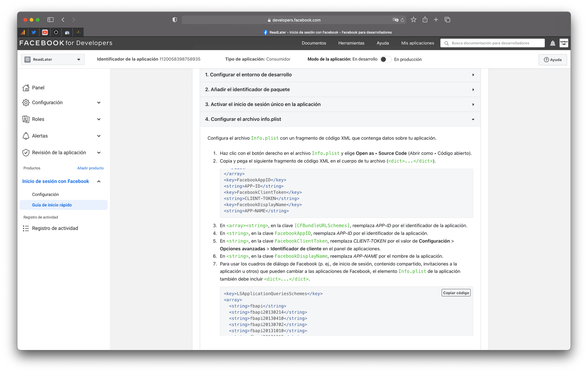Viewport: 588px width, 373px height.
Task: Expand step 1 Configurar el entorno de desarrollo
Action: click(340, 75)
